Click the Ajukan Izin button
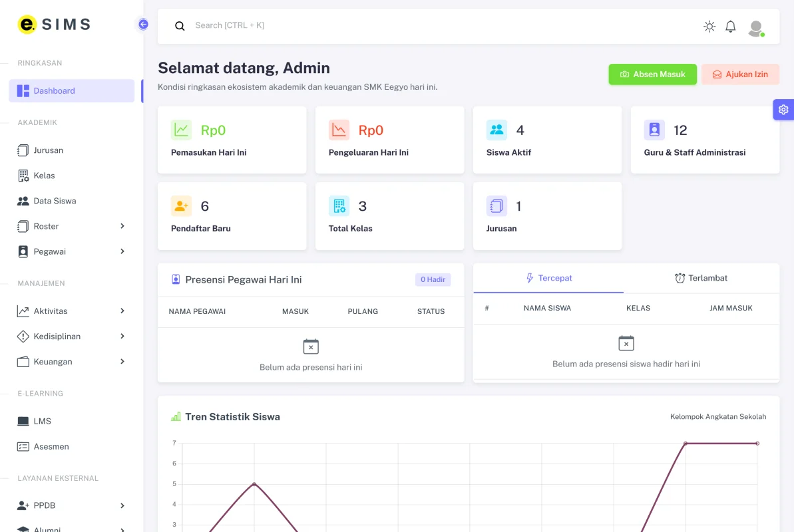Screen dimensions: 794x532 pyautogui.click(x=740, y=74)
